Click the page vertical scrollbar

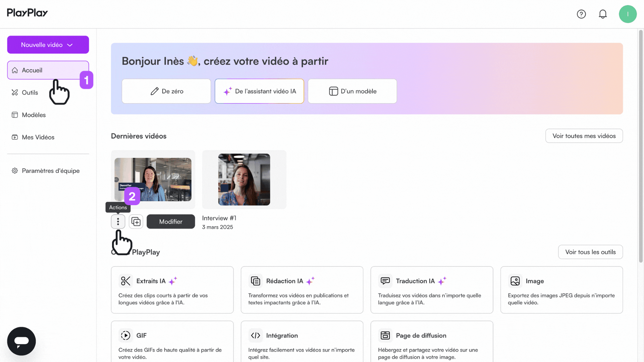pos(641,146)
